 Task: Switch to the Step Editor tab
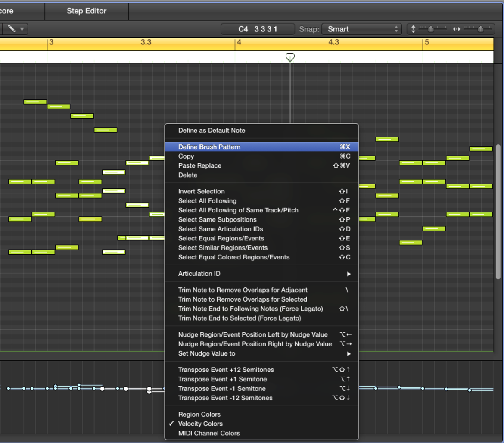pos(87,11)
